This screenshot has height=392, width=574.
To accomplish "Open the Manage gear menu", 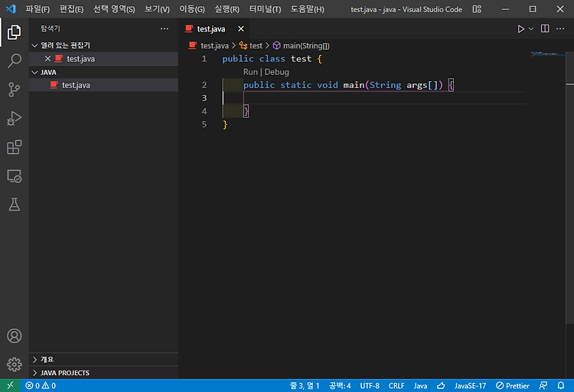I will click(x=15, y=364).
